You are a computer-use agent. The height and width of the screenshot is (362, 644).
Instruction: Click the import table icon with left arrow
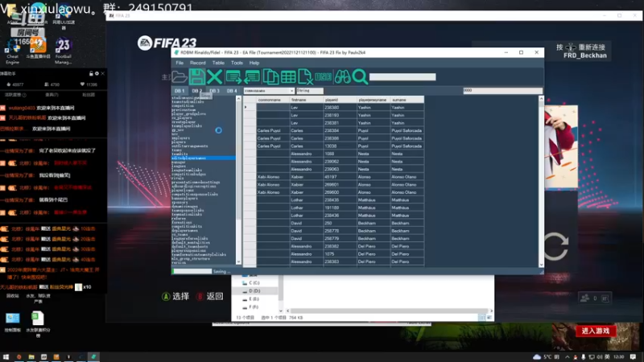251,76
